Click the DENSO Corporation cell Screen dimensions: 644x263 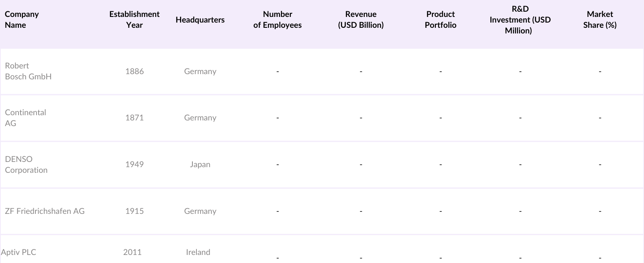point(26,164)
